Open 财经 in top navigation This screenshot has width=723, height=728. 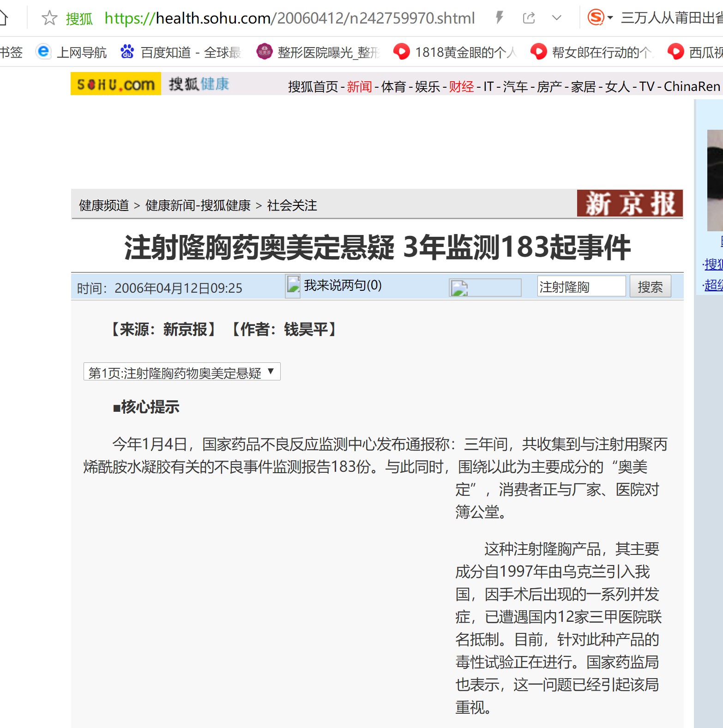tap(462, 86)
